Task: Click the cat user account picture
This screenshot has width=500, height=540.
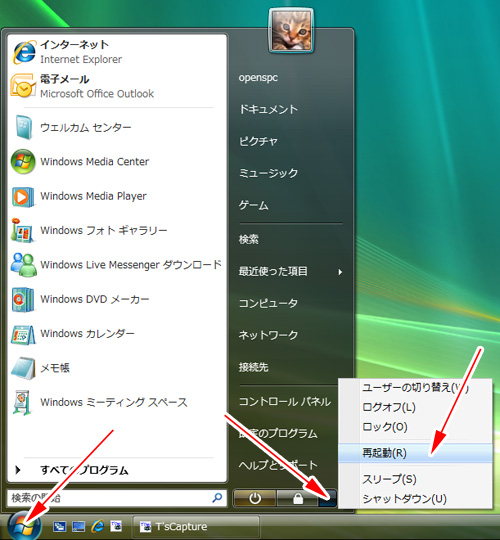Action: [291, 31]
